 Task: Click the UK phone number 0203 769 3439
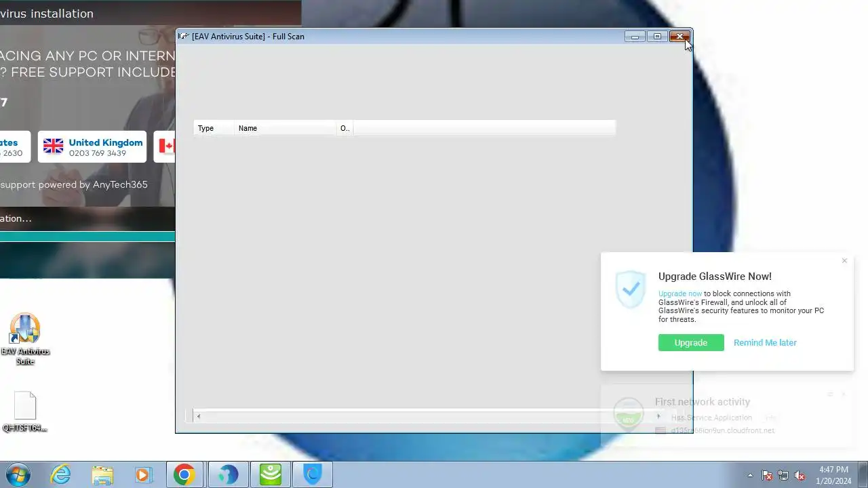point(97,153)
